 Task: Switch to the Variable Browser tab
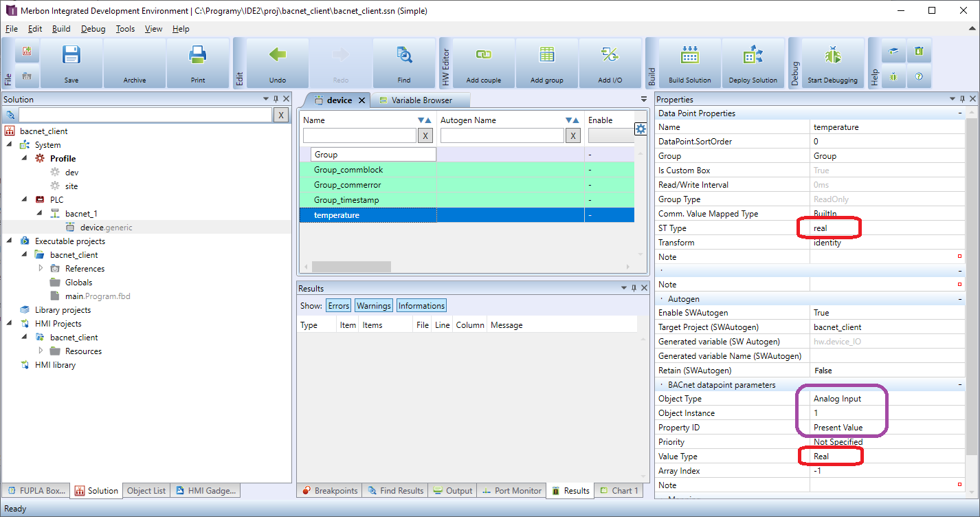[421, 100]
